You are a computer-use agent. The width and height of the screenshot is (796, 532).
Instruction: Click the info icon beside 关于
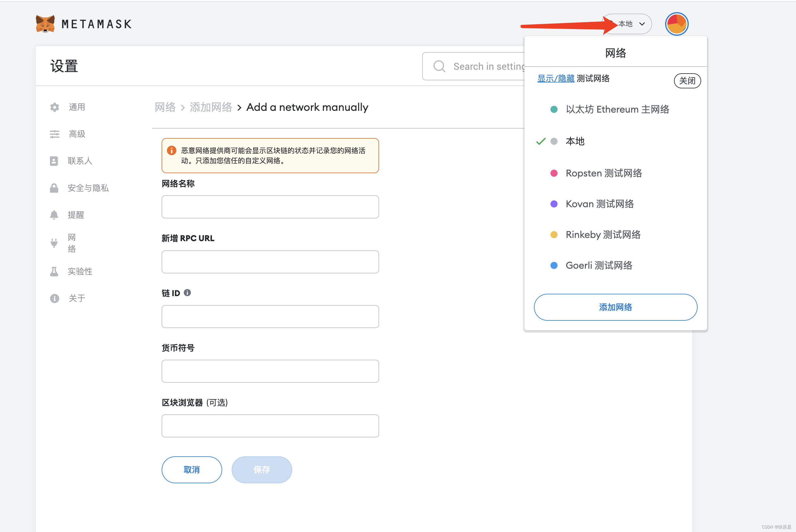coord(55,298)
